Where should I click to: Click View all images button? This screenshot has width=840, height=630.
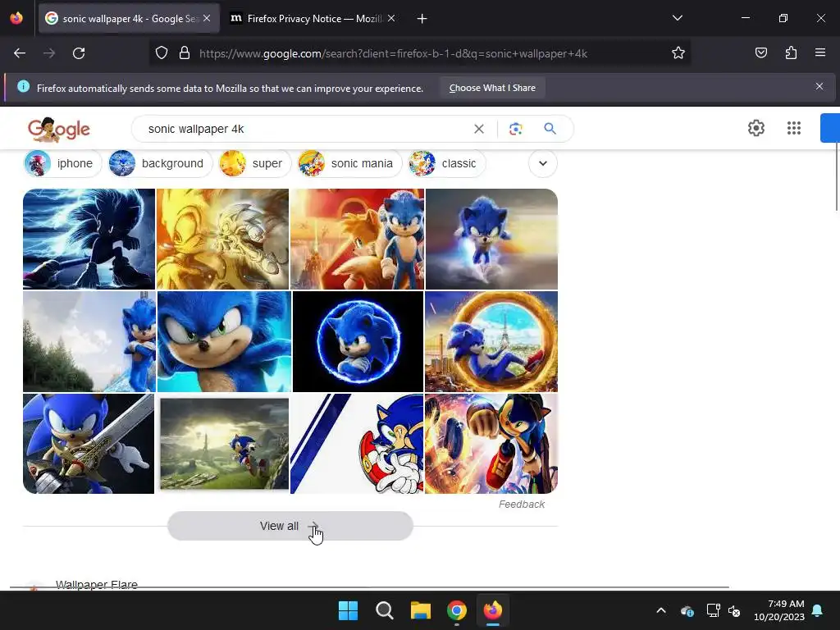click(290, 526)
